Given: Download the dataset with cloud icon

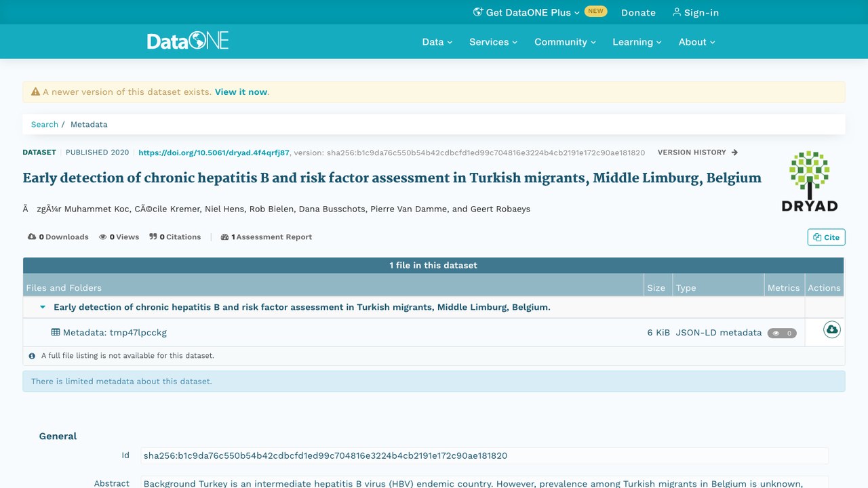Looking at the screenshot, I should [x=832, y=330].
